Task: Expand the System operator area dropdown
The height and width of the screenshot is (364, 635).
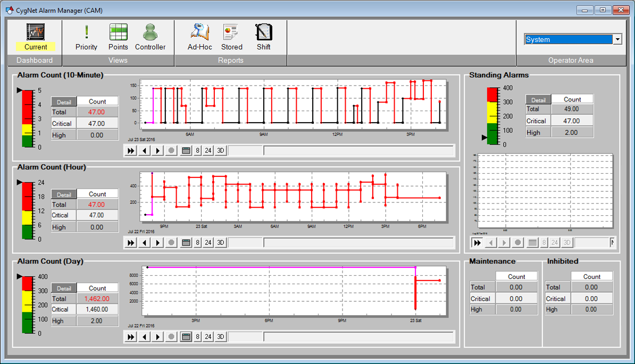Action: coord(617,39)
